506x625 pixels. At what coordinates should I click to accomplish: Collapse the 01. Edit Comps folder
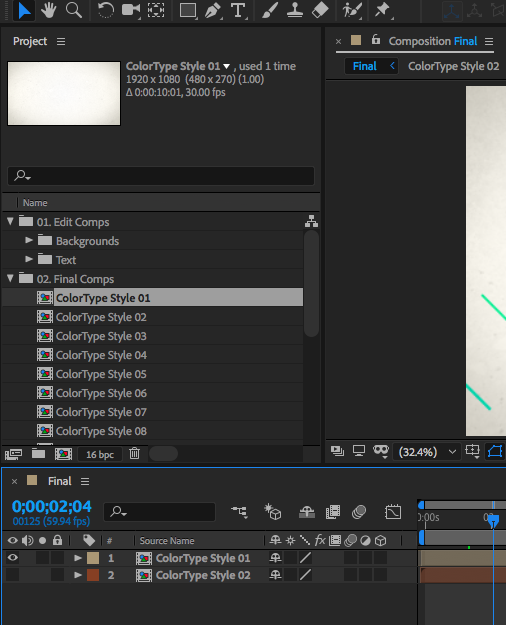[x=10, y=222]
